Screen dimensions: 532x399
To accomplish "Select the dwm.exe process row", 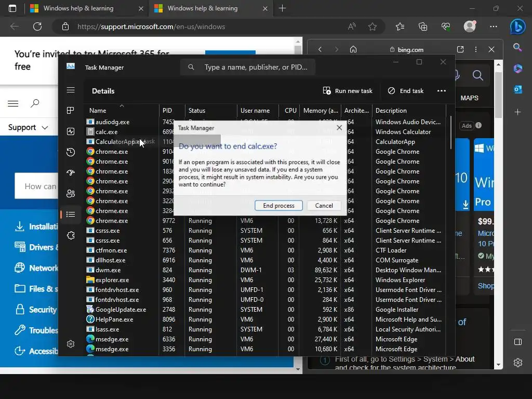I will (x=265, y=270).
